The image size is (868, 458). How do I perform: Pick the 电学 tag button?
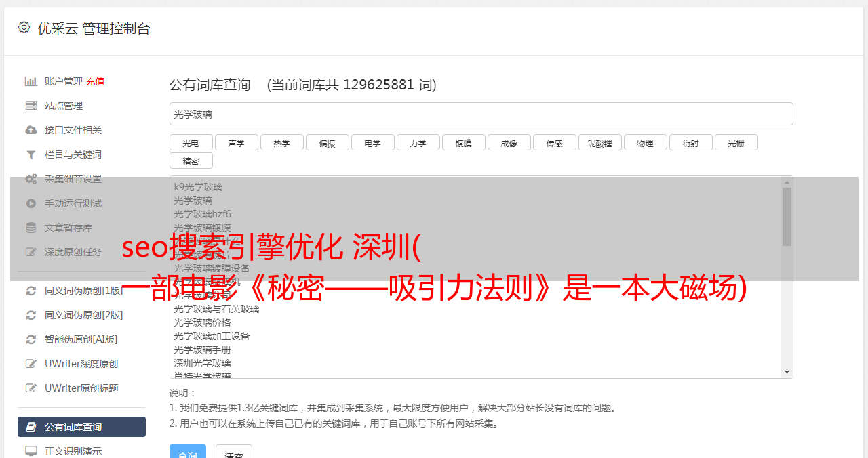(372, 142)
